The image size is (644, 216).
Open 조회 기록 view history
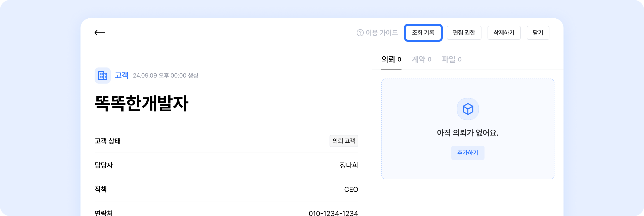423,33
